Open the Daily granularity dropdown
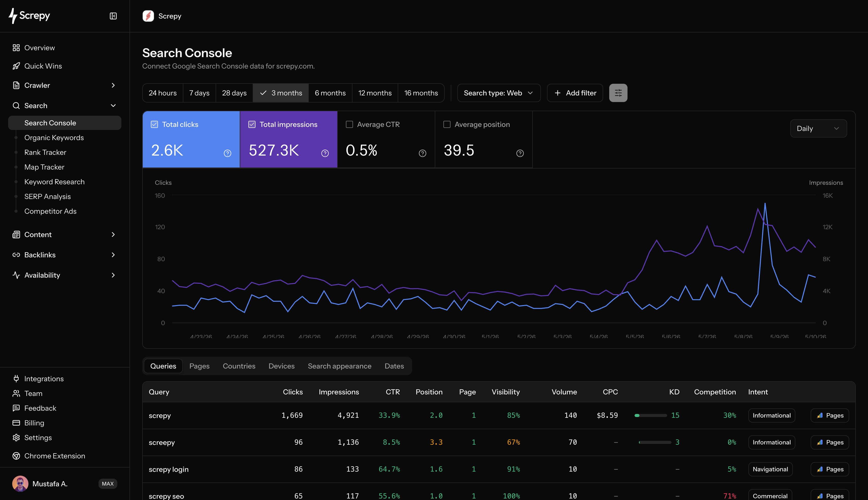Image resolution: width=868 pixels, height=500 pixels. coord(818,128)
